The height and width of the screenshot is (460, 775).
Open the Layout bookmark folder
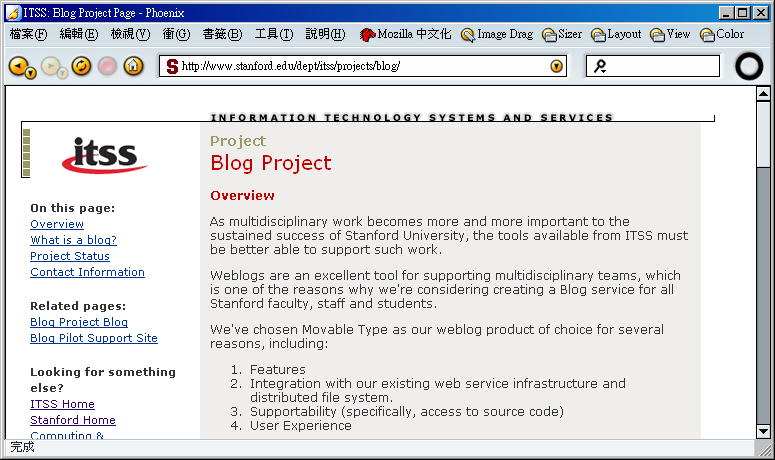click(x=616, y=34)
